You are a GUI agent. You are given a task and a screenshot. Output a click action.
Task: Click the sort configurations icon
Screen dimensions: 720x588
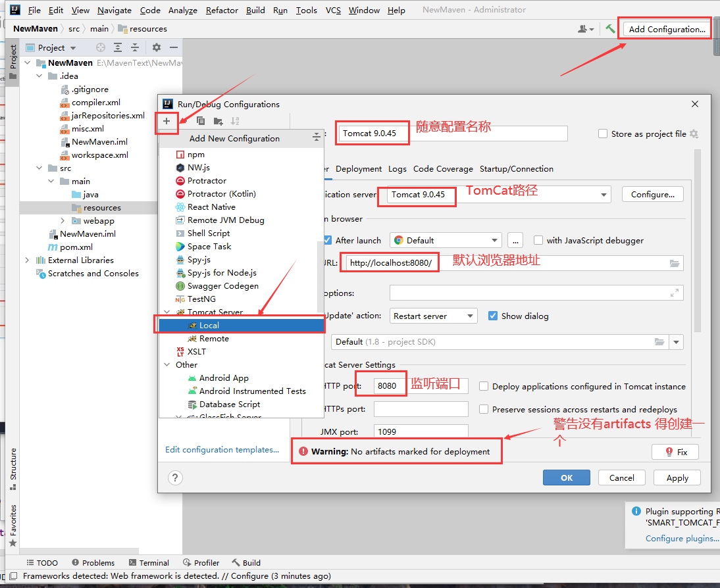coord(235,121)
